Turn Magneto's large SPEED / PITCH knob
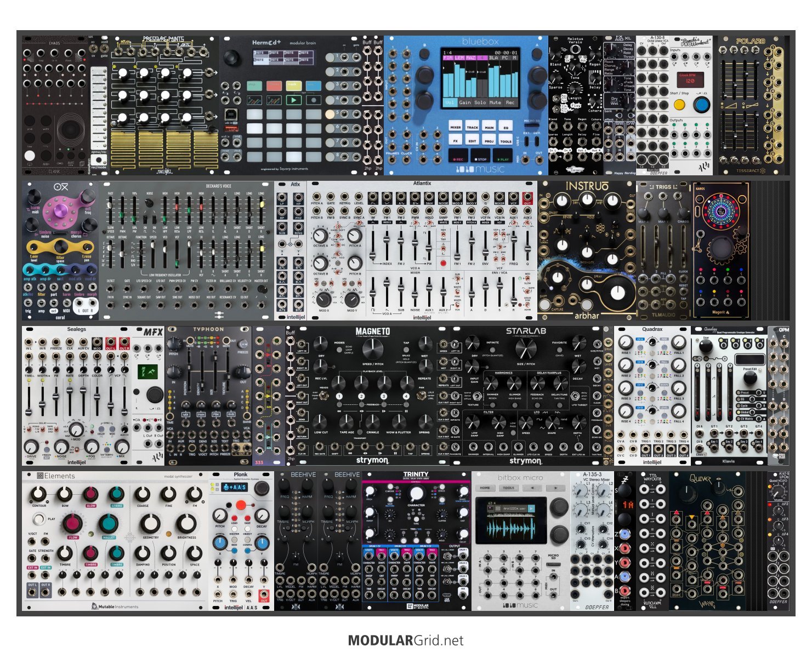The width and height of the screenshot is (812, 652). tap(373, 349)
